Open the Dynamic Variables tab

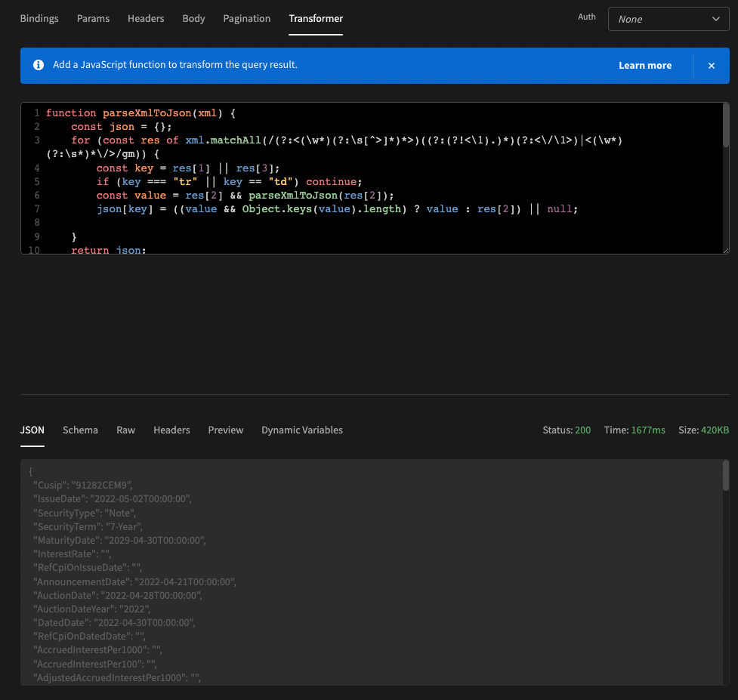click(x=302, y=430)
